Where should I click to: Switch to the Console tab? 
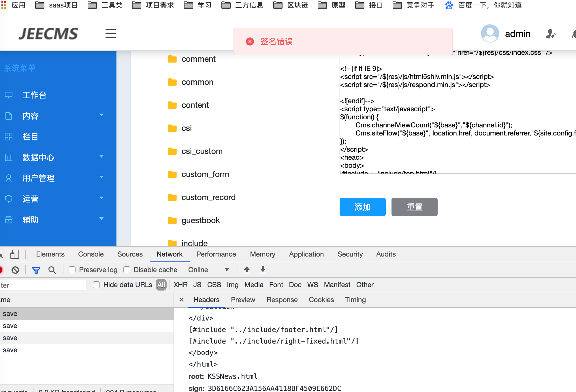(x=91, y=254)
